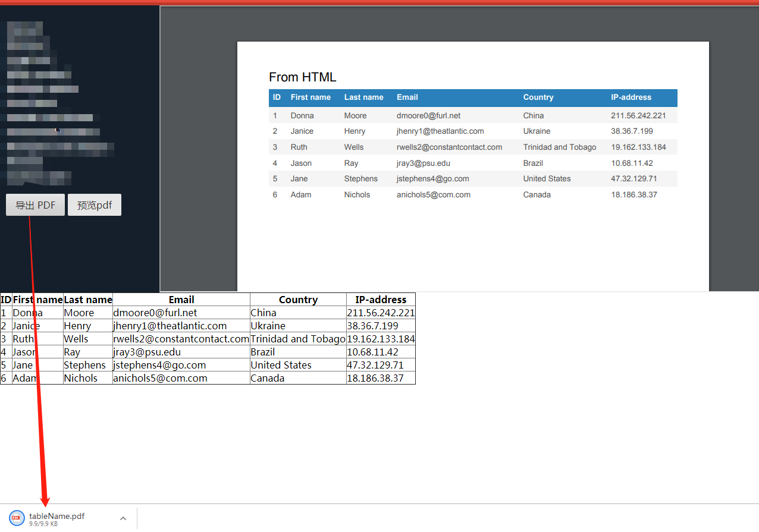Click the dmoore0@furl.net cell in PDF preview
759x532 pixels.
coord(428,115)
